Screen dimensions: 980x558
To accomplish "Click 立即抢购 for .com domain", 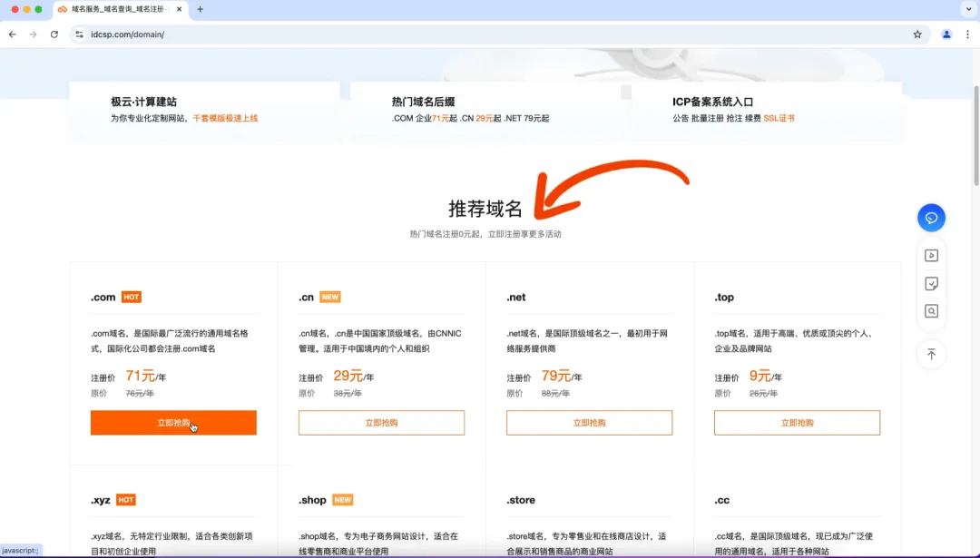I will click(173, 423).
